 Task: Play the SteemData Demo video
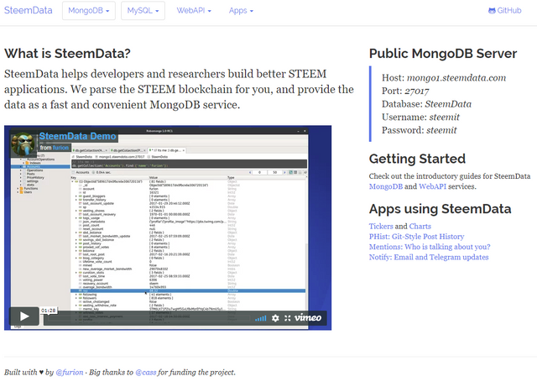pos(24,316)
